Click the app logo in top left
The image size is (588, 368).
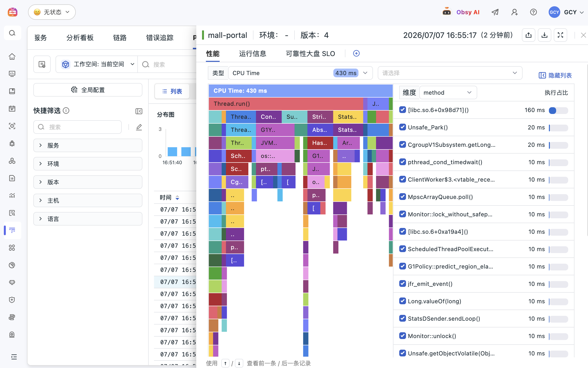click(12, 12)
